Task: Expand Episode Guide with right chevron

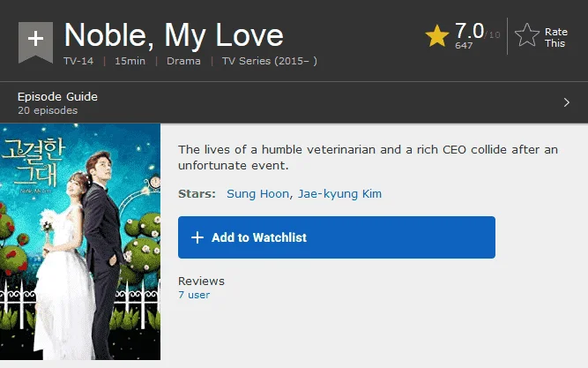Action: (x=567, y=102)
